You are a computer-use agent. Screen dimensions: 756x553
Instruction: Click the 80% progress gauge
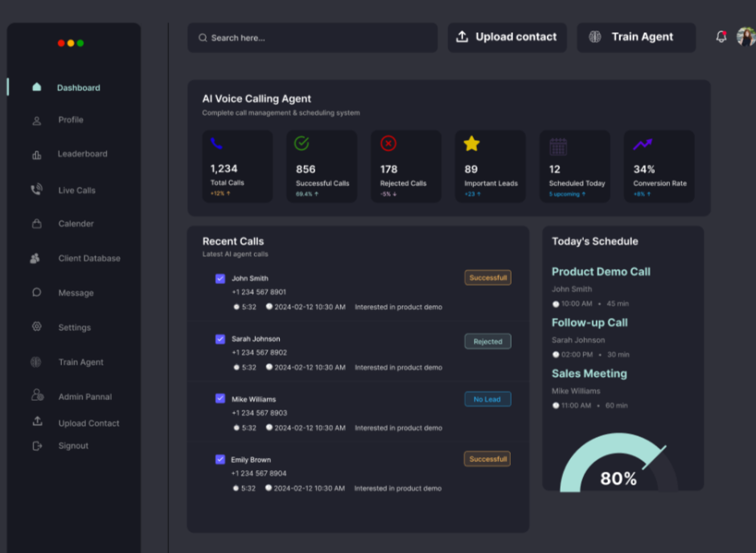(618, 463)
